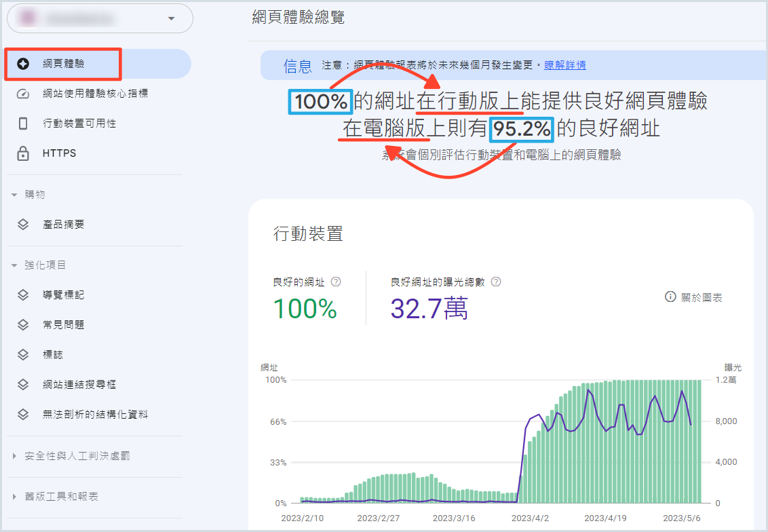Select 無法剖析的結構化資料 in sidebar
Viewport: 768px width, 532px height.
(x=95, y=415)
